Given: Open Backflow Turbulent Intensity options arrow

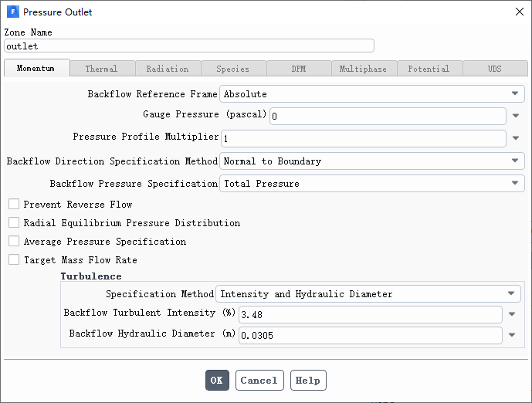Looking at the screenshot, I should click(x=512, y=314).
